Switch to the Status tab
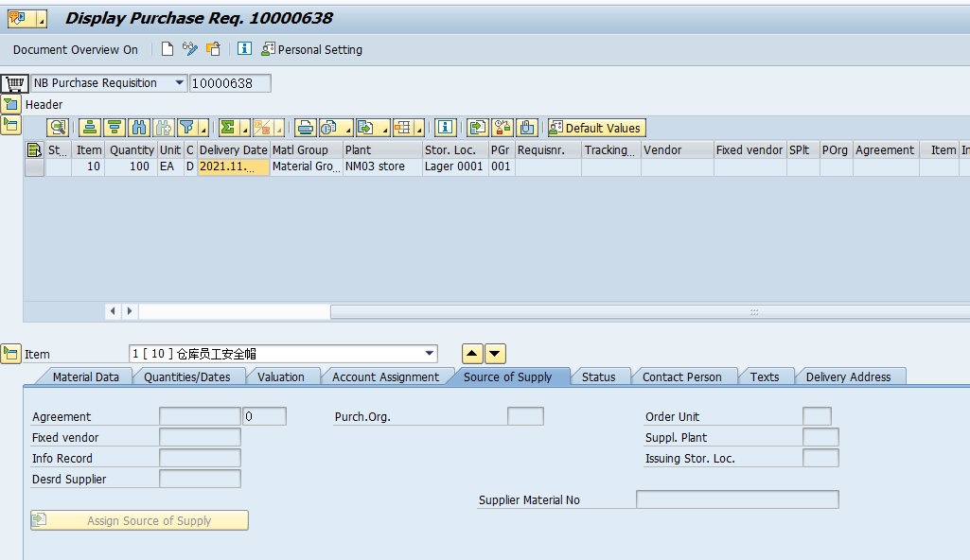 598,376
